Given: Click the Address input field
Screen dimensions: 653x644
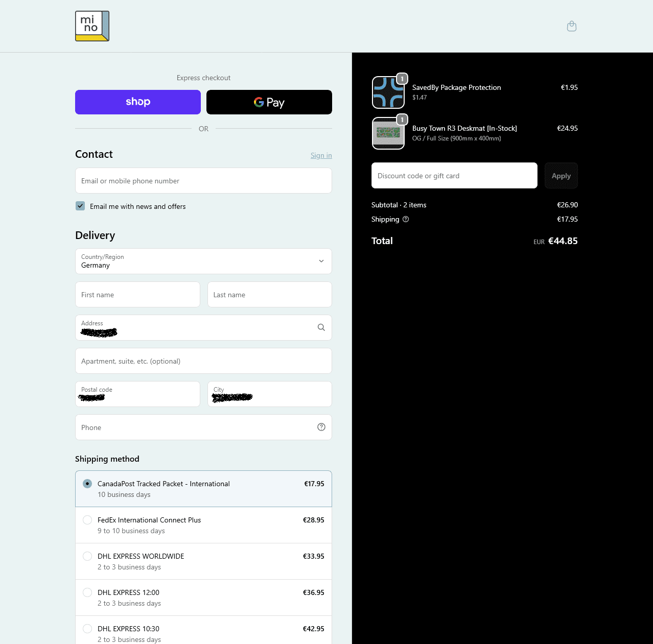Looking at the screenshot, I should tap(203, 327).
